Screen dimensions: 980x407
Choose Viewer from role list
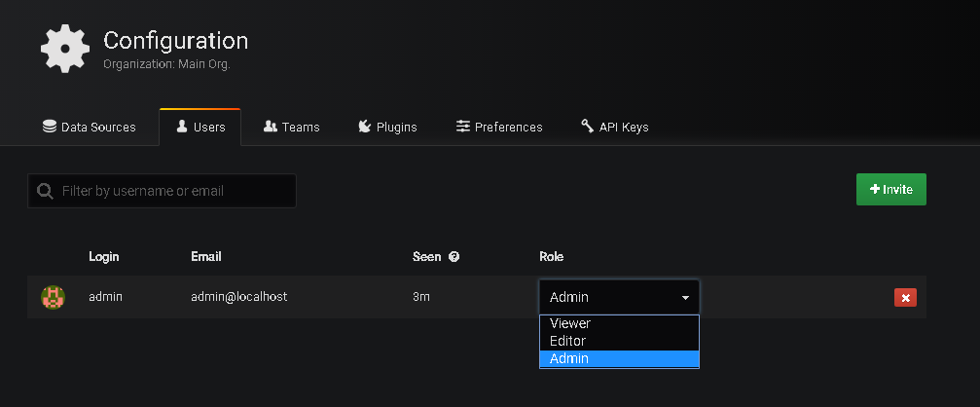pos(570,323)
